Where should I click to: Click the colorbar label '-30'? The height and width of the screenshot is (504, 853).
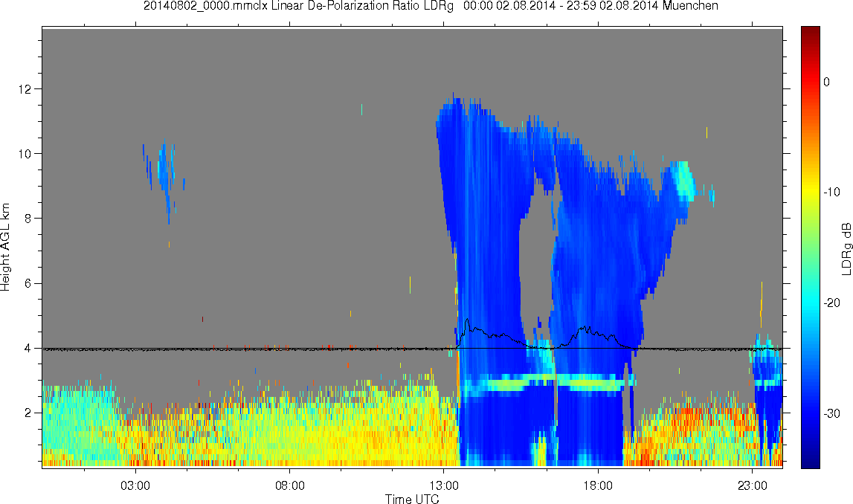tap(831, 413)
